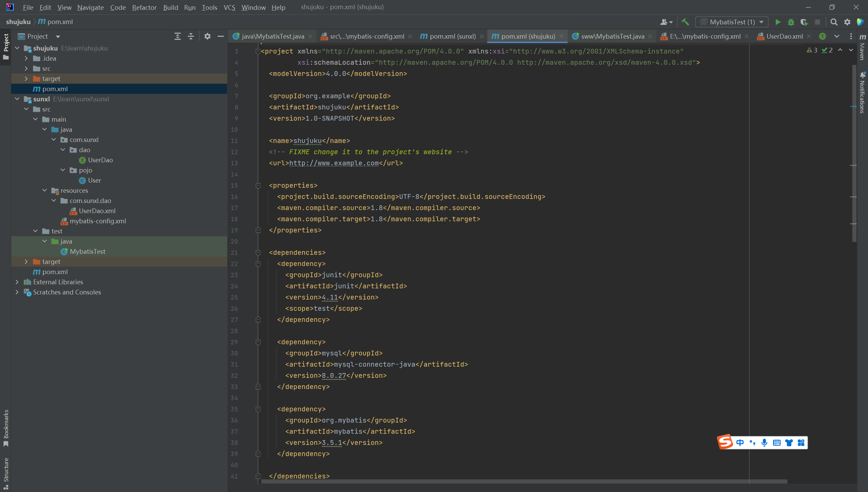Click the editor vertical scrollbar
Screen dimensions: 868x492
point(854,152)
